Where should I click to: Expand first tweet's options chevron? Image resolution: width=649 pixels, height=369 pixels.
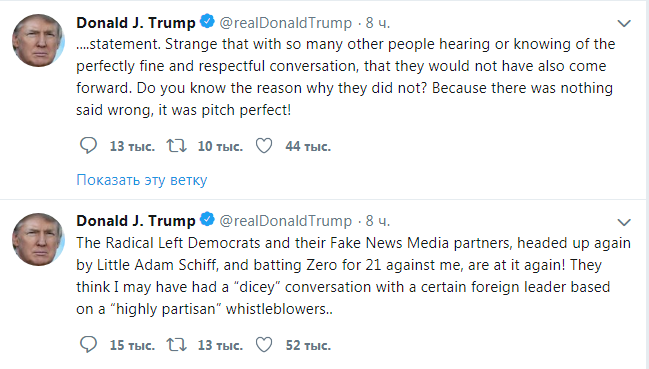[624, 23]
